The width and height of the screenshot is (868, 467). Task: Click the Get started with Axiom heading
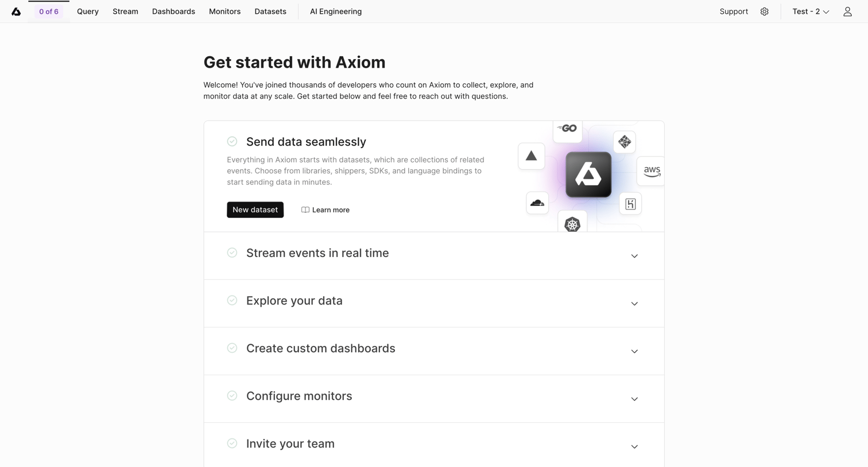pyautogui.click(x=294, y=62)
